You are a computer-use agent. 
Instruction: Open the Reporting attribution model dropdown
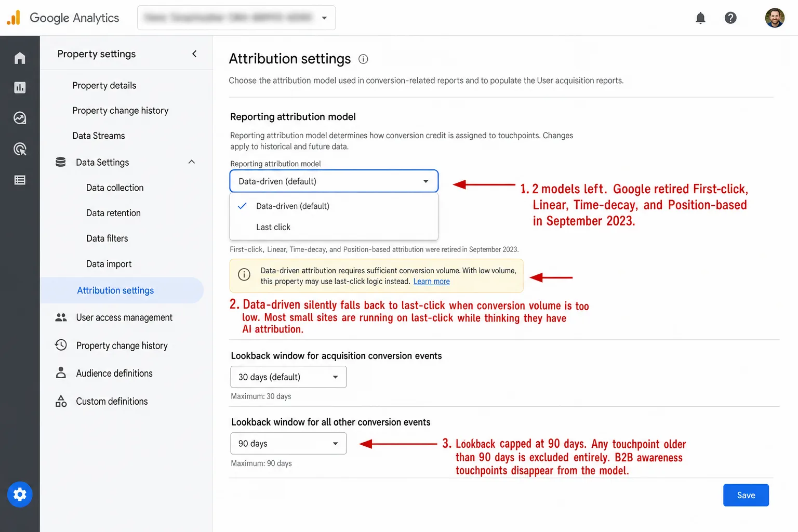point(334,181)
